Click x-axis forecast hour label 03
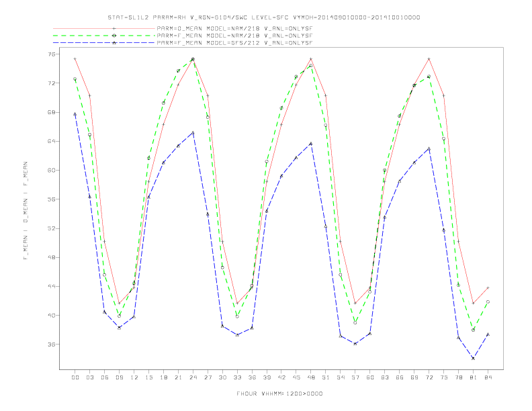This screenshot has height=411, width=532. click(89, 377)
